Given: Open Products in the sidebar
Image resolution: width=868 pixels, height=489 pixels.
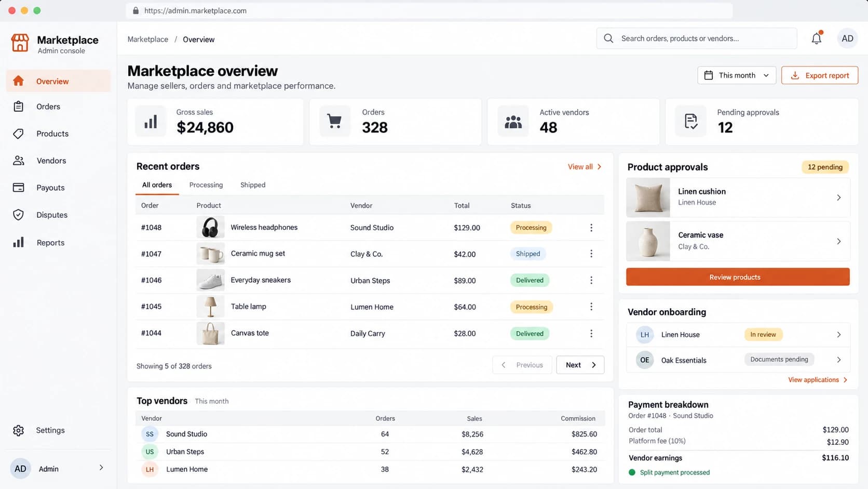Looking at the screenshot, I should (x=59, y=134).
